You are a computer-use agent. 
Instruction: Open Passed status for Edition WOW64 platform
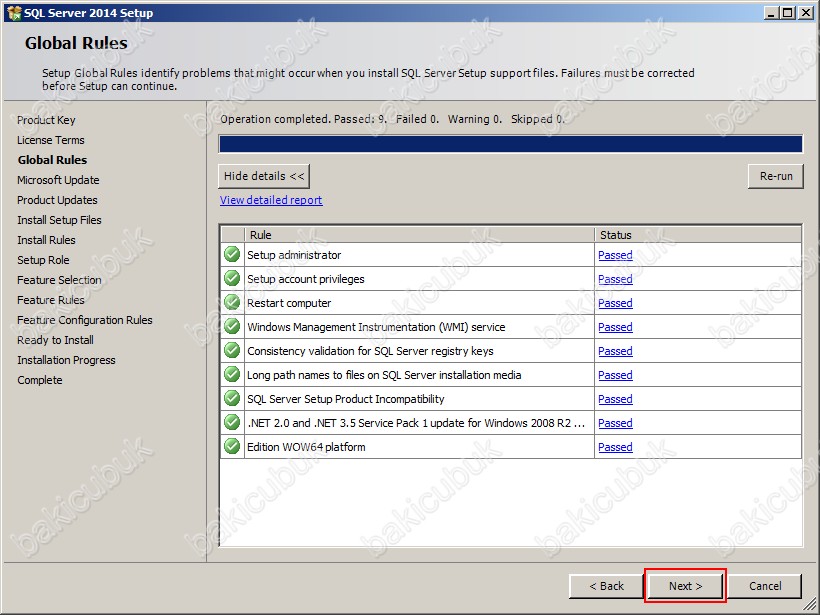click(615, 447)
